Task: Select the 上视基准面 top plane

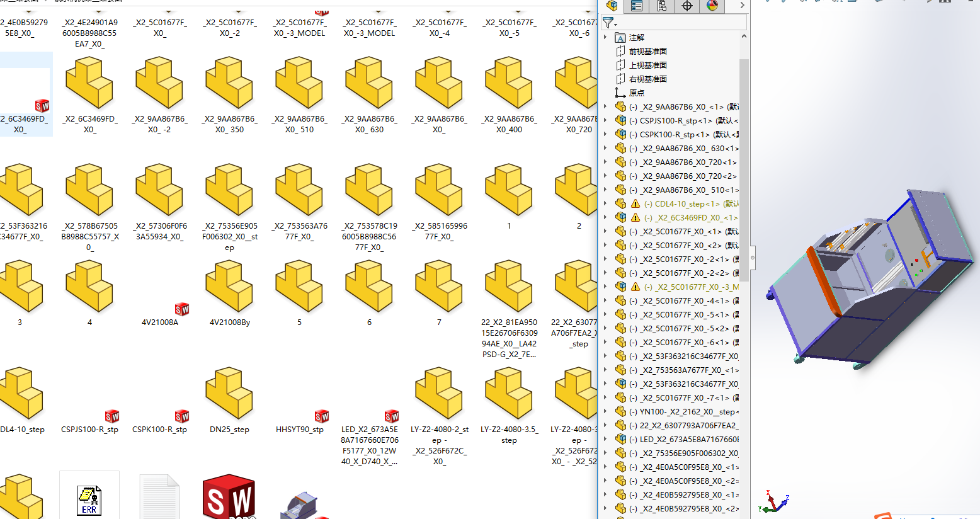Action: point(647,65)
